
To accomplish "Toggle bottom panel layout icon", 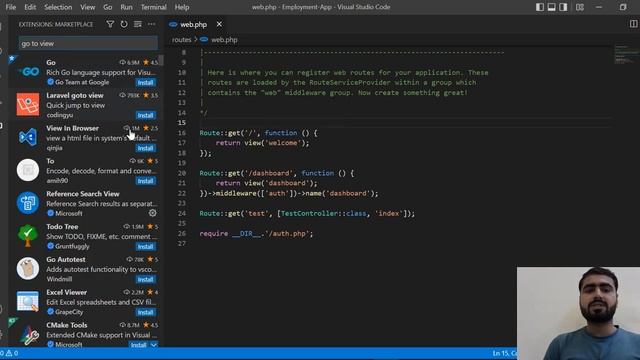I will (551, 7).
